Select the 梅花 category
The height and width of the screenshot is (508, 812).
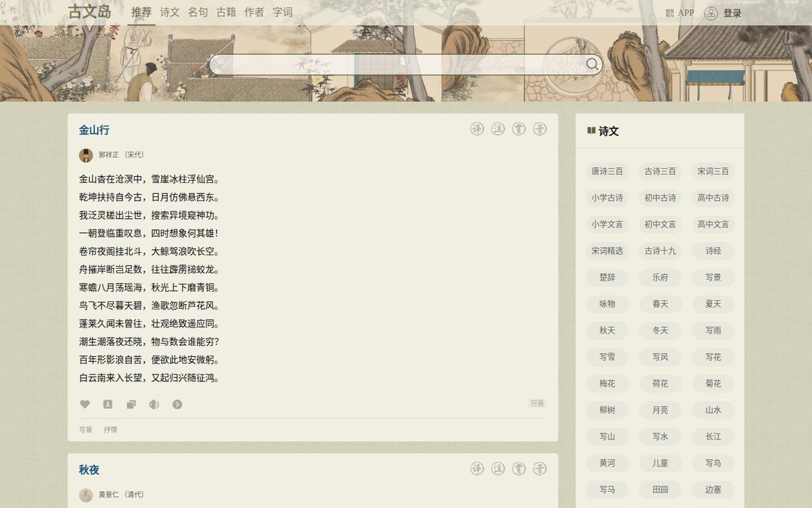coord(607,383)
